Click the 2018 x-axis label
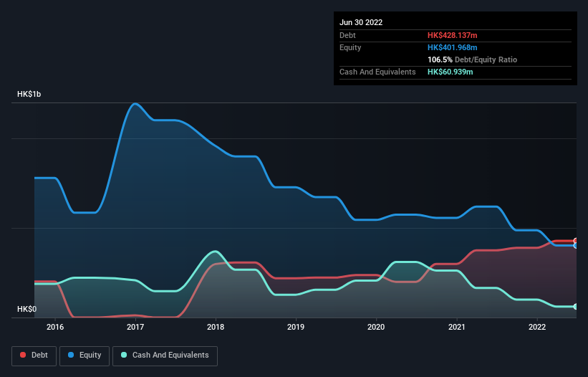The image size is (588, 377). [216, 327]
